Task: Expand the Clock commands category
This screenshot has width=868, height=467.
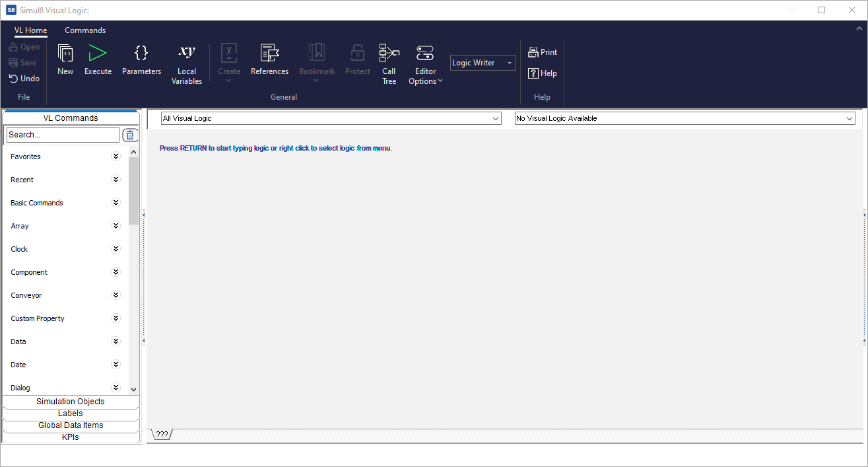Action: [116, 249]
